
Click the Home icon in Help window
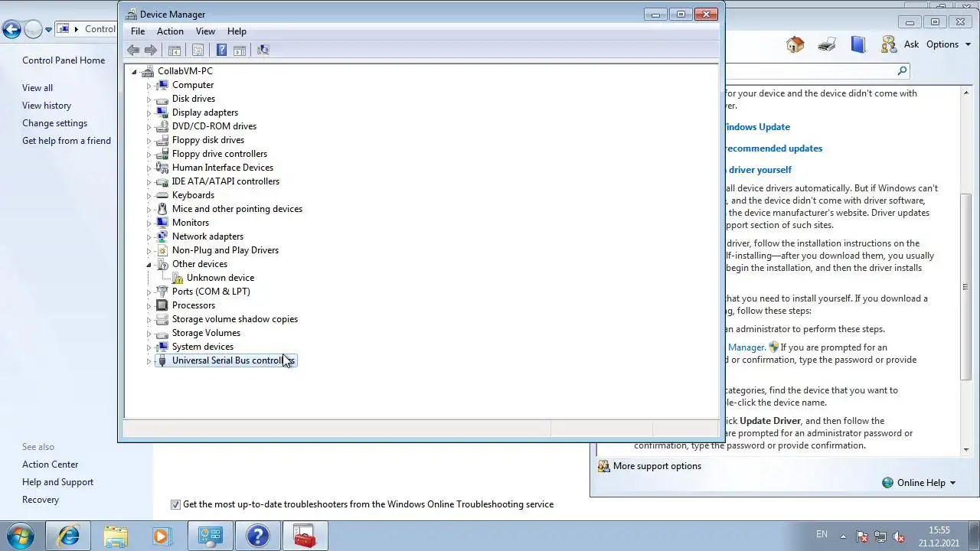click(x=795, y=44)
